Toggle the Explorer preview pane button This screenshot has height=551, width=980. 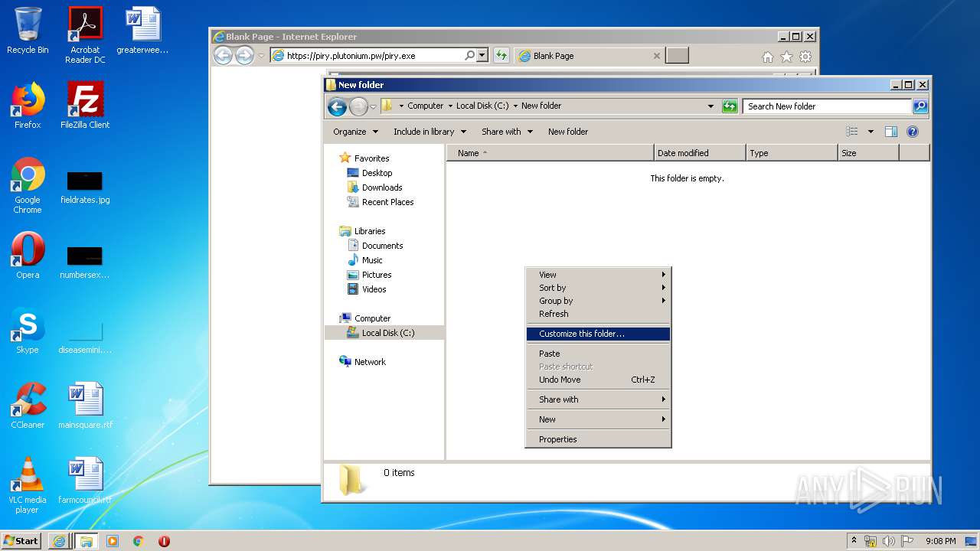(890, 132)
